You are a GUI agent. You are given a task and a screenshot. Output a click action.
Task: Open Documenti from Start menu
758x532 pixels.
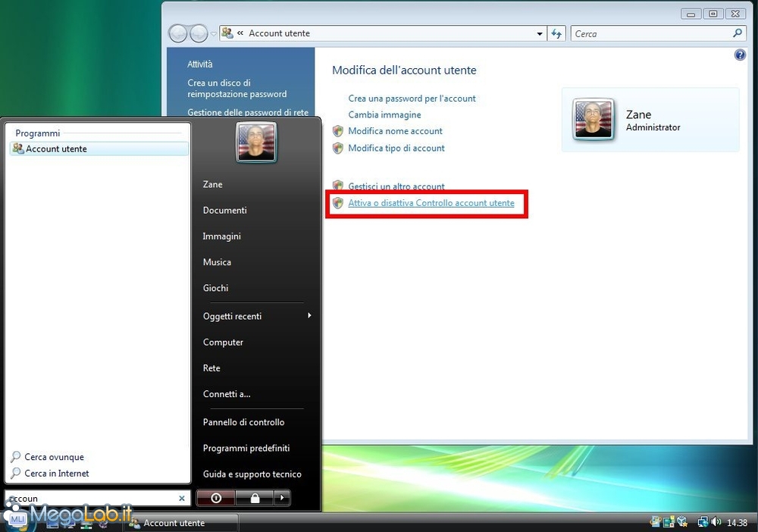pos(225,210)
